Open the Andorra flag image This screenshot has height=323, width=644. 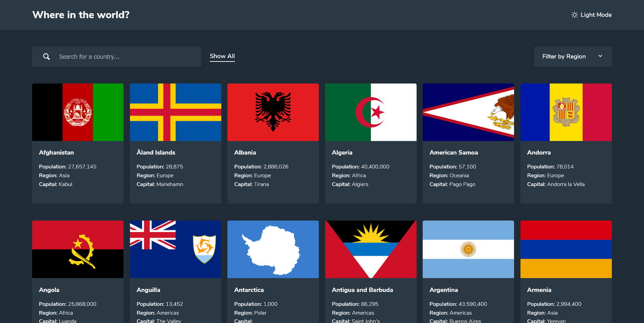pyautogui.click(x=566, y=112)
